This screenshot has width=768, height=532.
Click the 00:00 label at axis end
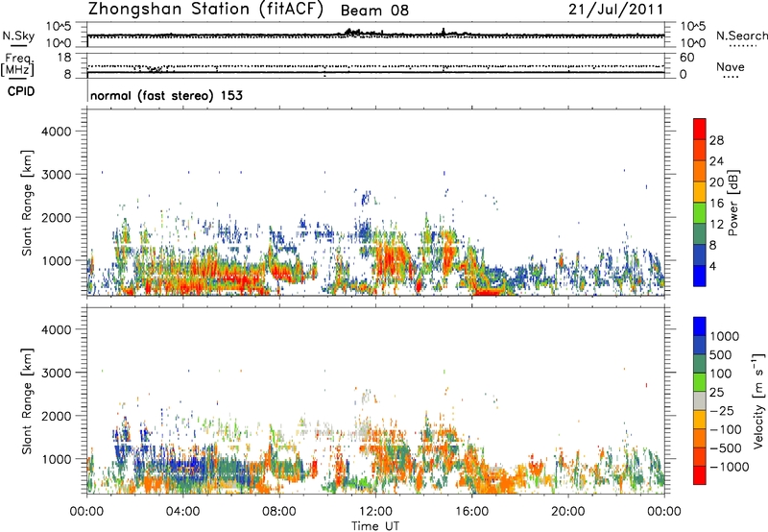(x=664, y=512)
